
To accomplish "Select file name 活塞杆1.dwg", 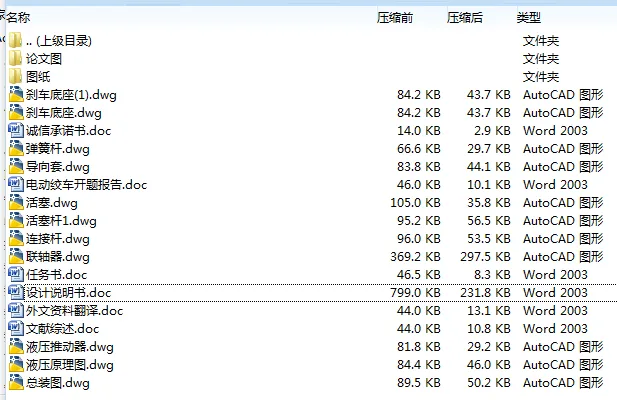I will click(61, 221).
